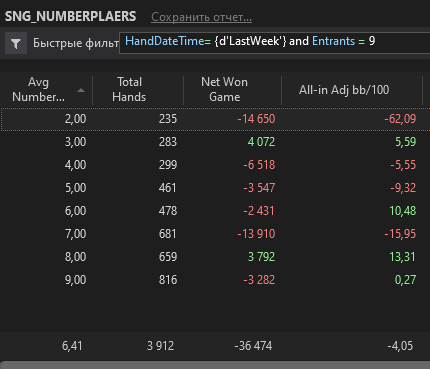Select the 7,00 players row cell
Screen dimensions: 430x369
coord(75,234)
